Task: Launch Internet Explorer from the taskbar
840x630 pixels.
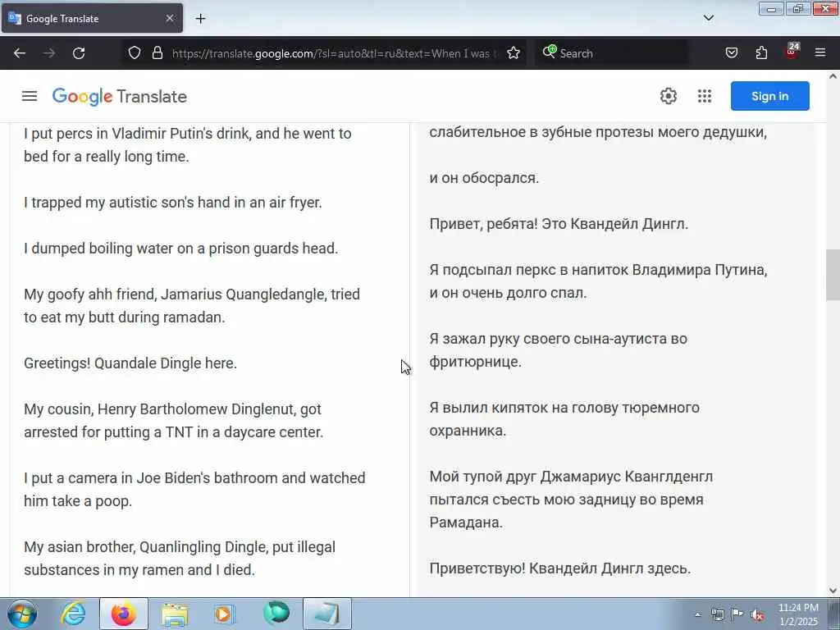Action: pyautogui.click(x=73, y=614)
